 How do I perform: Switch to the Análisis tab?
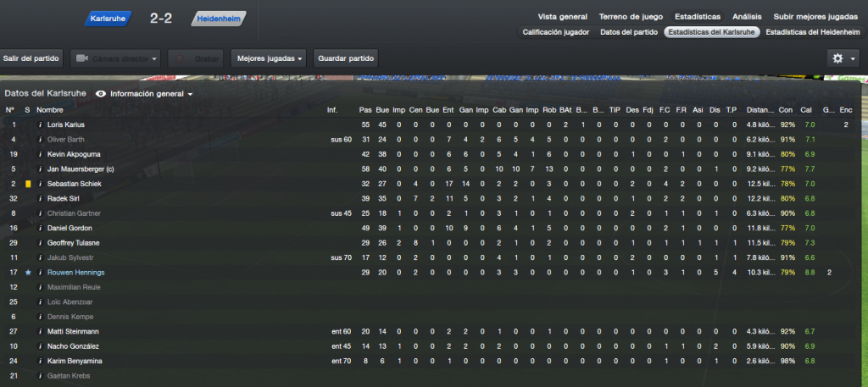pyautogui.click(x=747, y=17)
